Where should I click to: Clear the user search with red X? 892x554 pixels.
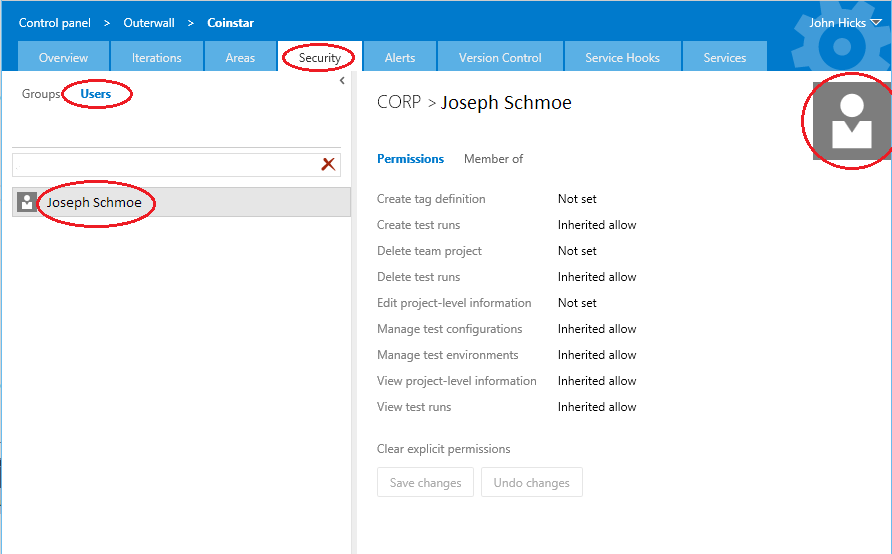pyautogui.click(x=328, y=164)
